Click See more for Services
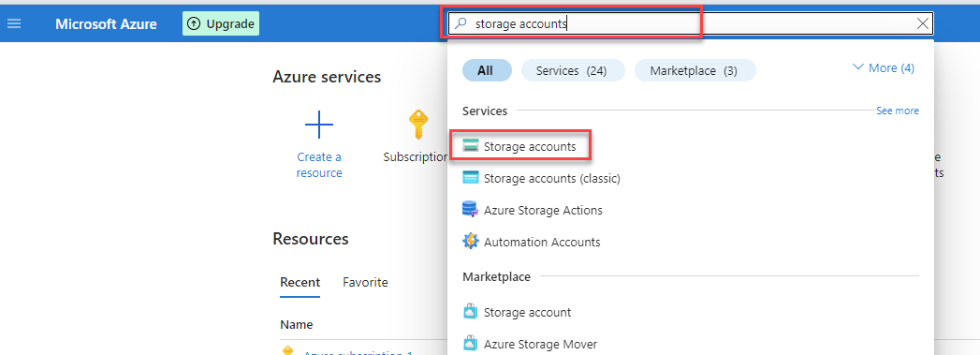 pos(898,111)
